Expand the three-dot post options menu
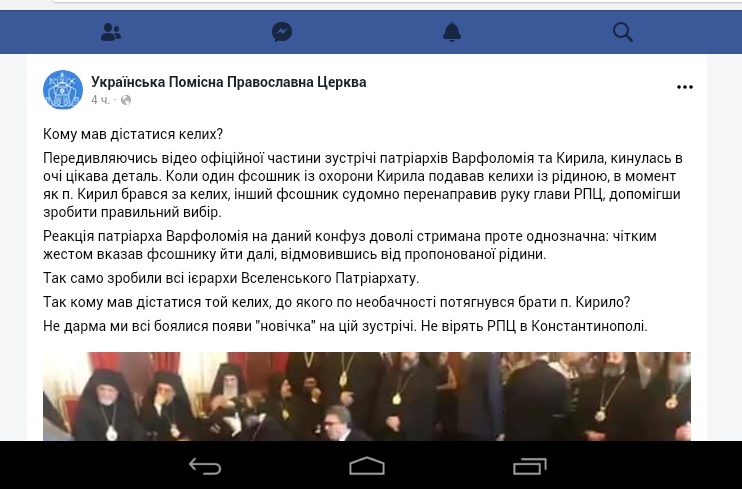Image resolution: width=742 pixels, height=489 pixels. pyautogui.click(x=685, y=87)
